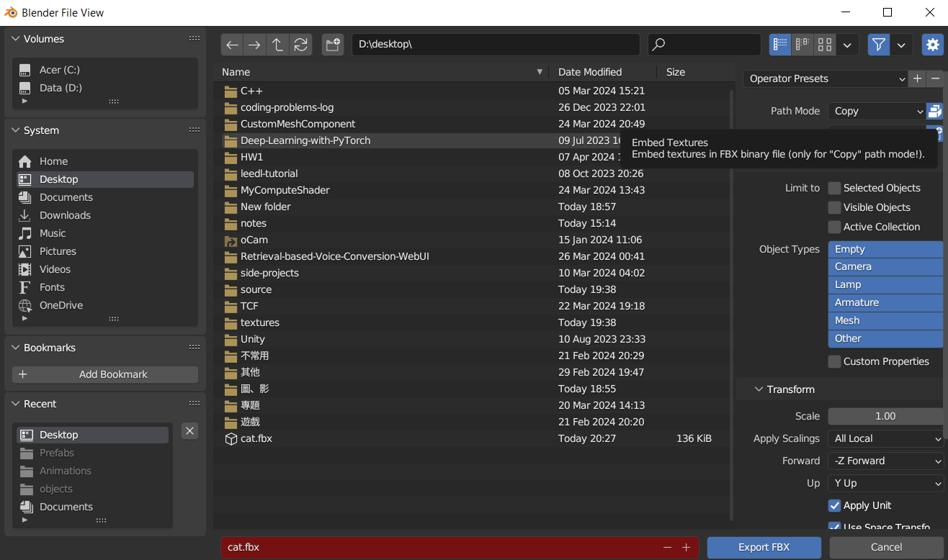This screenshot has width=948, height=560.
Task: Open the Pictures system folder
Action: [104, 251]
